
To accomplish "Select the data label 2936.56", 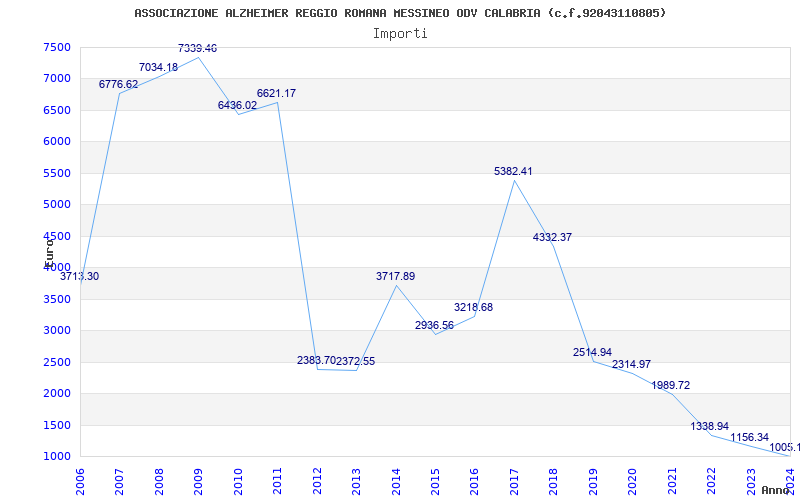I will (434, 326).
